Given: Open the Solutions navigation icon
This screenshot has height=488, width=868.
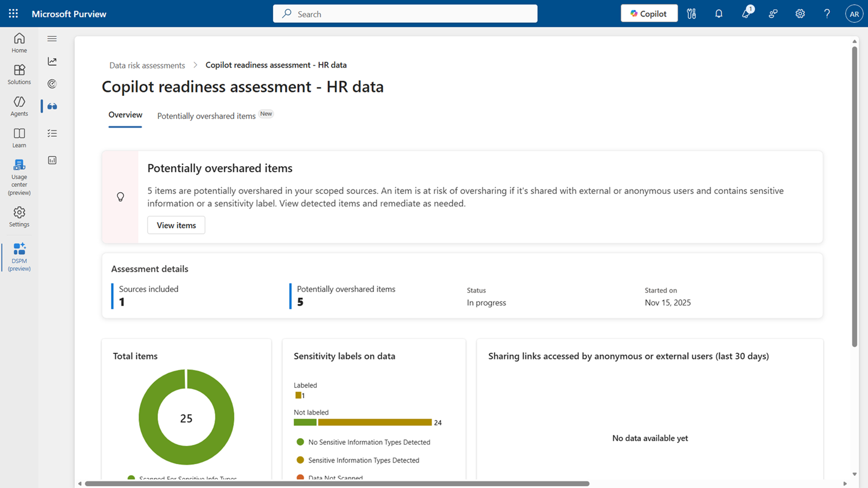Looking at the screenshot, I should [19, 74].
